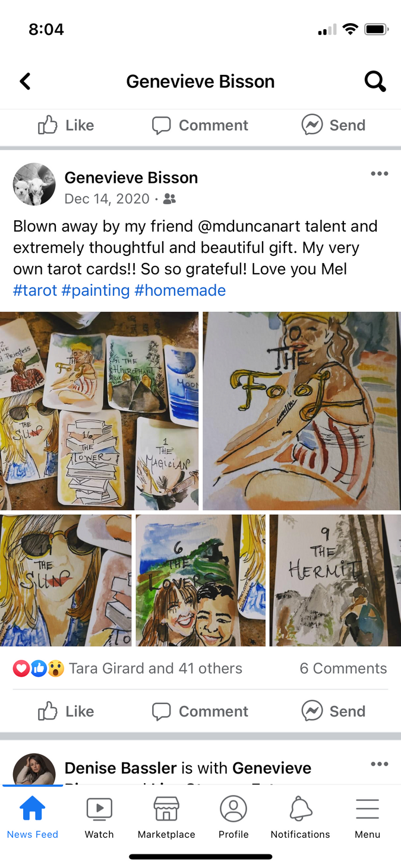The width and height of the screenshot is (401, 868).
Task: Open the Watch tab
Action: pyautogui.click(x=99, y=818)
